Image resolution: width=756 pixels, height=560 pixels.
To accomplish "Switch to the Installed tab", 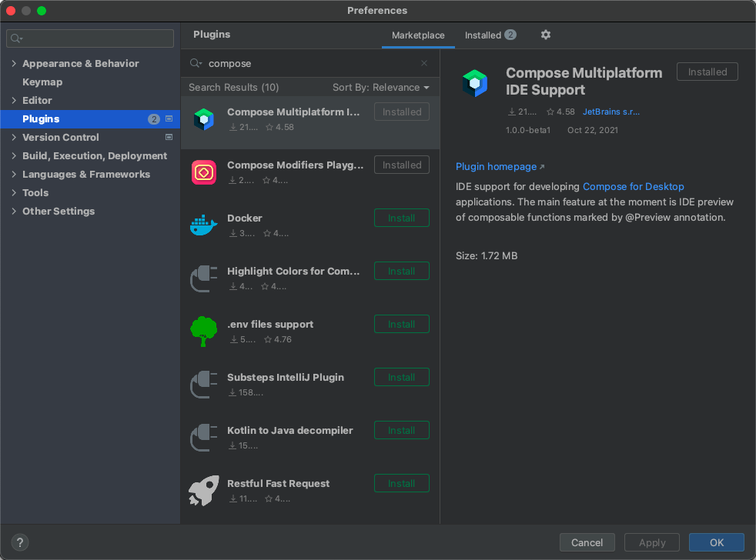I will 490,35.
